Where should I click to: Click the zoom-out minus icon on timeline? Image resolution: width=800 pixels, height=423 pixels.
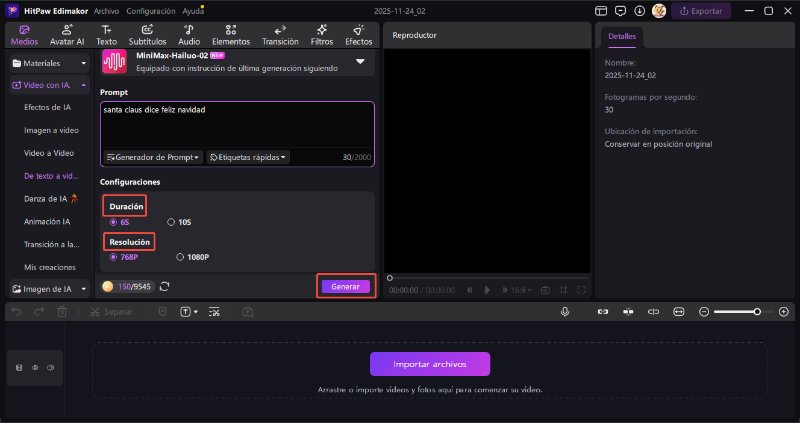pyautogui.click(x=704, y=312)
